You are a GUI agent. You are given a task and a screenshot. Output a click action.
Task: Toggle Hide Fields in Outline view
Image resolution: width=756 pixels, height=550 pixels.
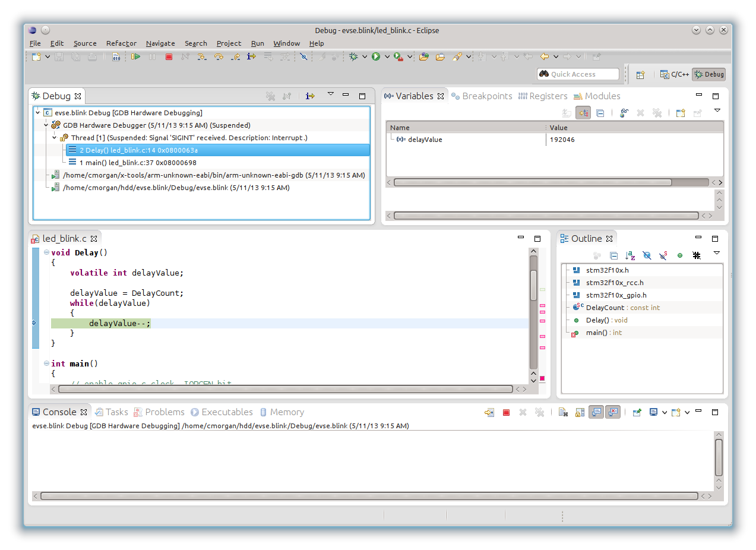click(647, 256)
